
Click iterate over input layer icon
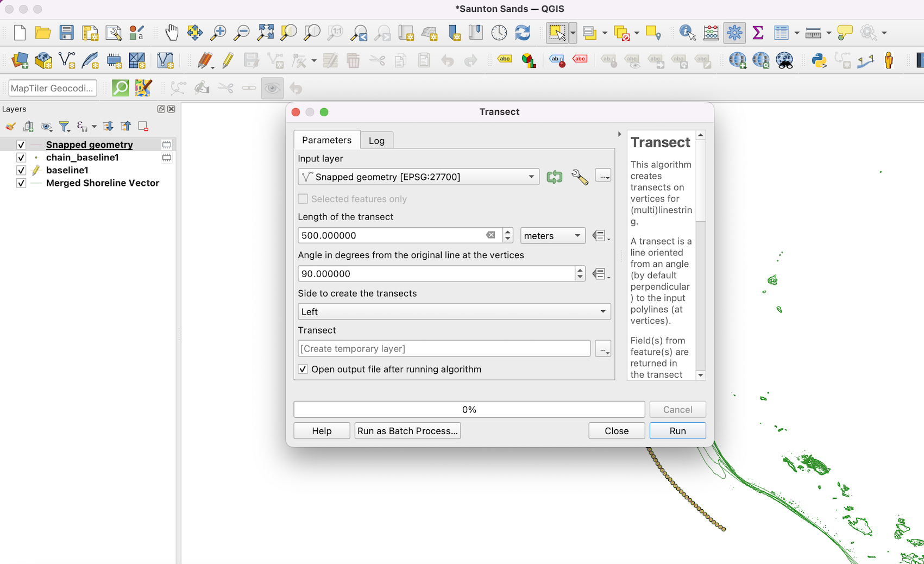[554, 177]
